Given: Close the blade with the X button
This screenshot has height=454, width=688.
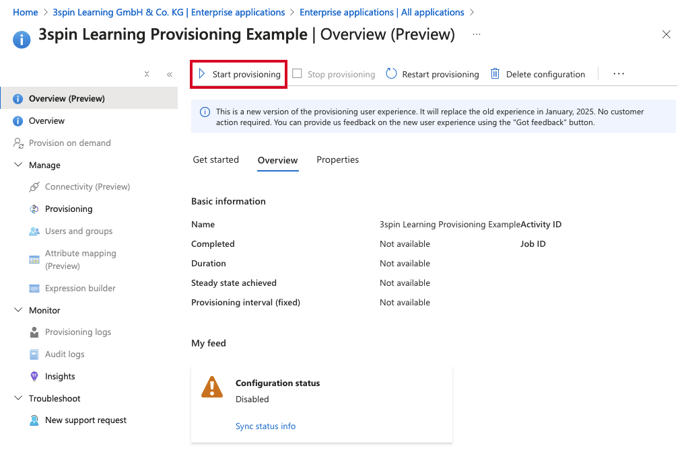Looking at the screenshot, I should [x=666, y=34].
